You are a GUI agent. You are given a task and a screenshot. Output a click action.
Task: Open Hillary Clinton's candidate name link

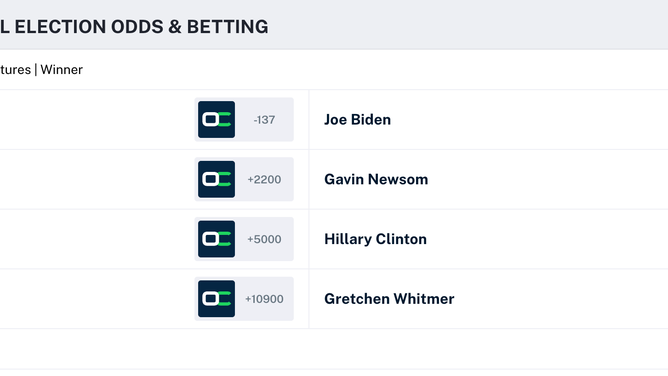(x=375, y=239)
